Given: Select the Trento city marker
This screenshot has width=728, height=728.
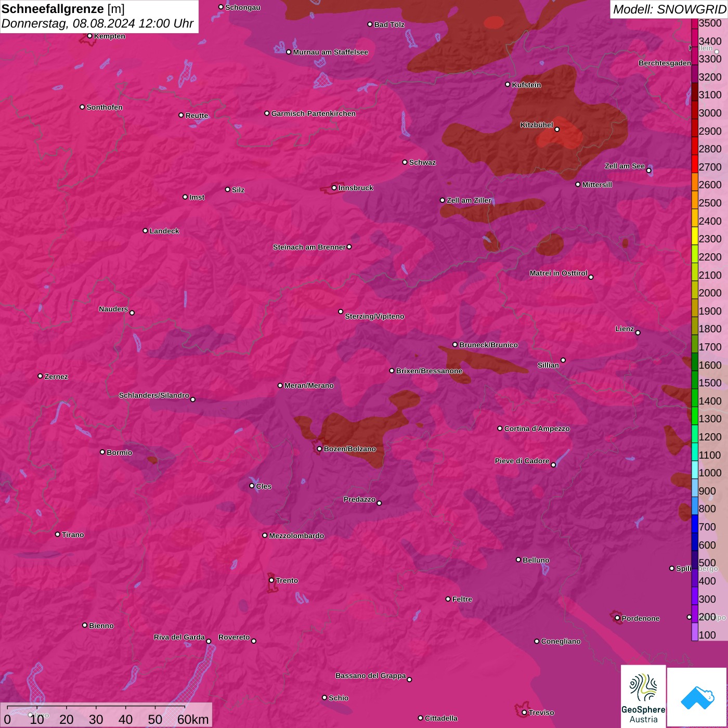Looking at the screenshot, I should pyautogui.click(x=271, y=580).
